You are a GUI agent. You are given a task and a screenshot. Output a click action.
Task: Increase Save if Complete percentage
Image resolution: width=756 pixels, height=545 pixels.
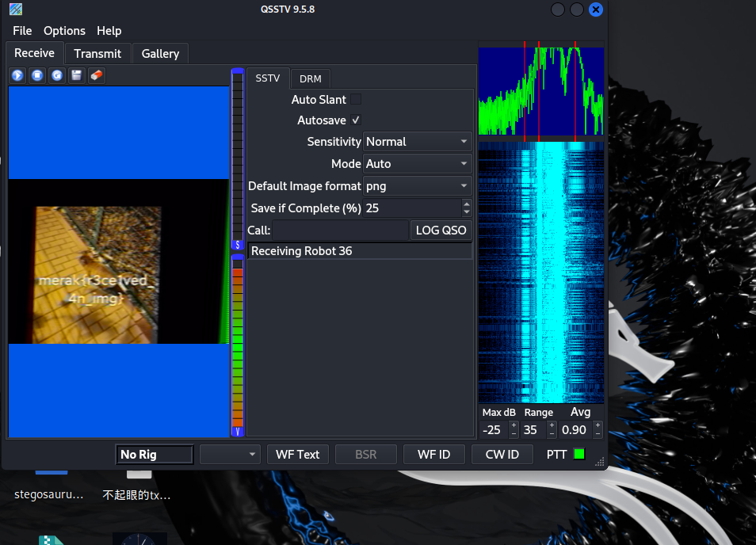pyautogui.click(x=466, y=204)
